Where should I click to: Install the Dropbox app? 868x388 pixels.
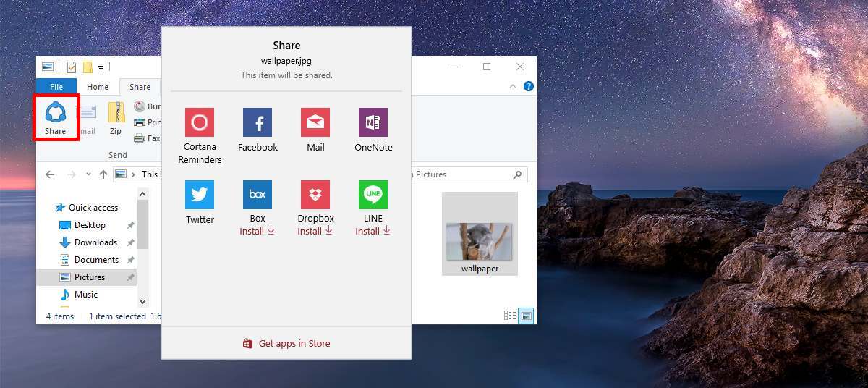click(315, 231)
